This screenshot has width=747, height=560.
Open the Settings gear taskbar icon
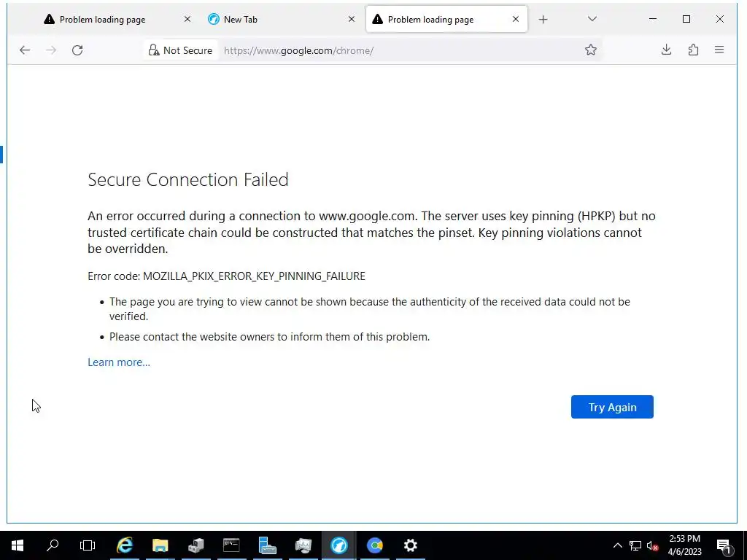(x=411, y=545)
